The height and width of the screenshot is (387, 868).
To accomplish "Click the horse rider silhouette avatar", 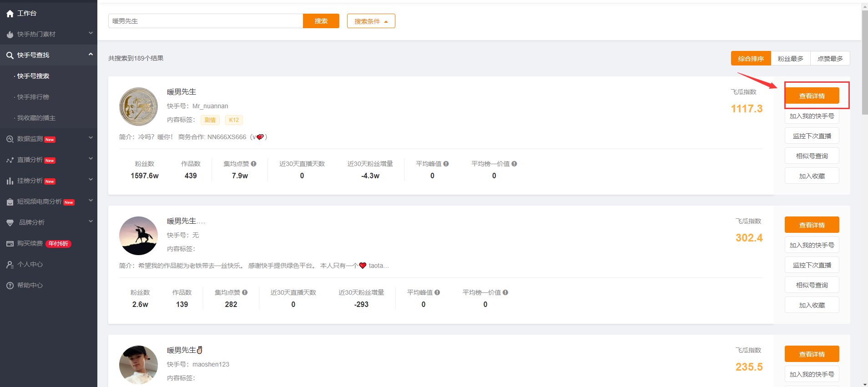I will 138,236.
